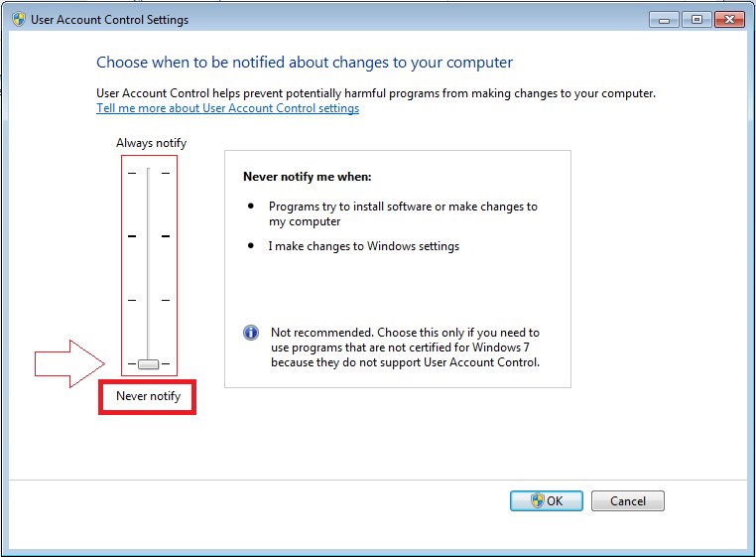Click the UAC shield icon in title bar
The width and height of the screenshot is (756, 557).
pos(19,19)
